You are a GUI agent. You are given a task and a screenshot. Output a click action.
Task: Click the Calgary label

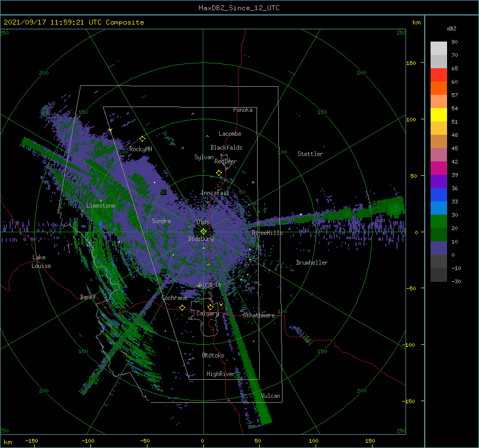(208, 313)
